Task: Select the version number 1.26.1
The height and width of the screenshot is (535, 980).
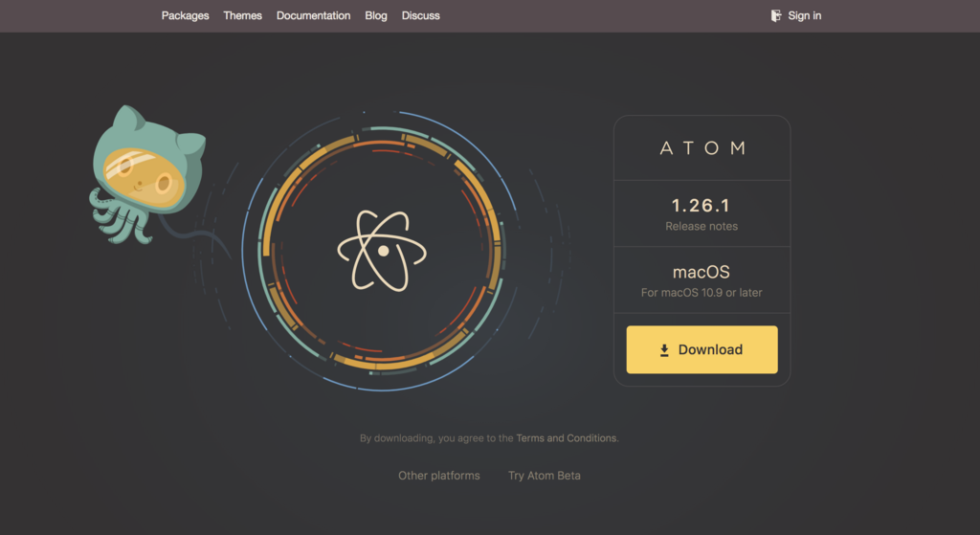Action: coord(701,205)
